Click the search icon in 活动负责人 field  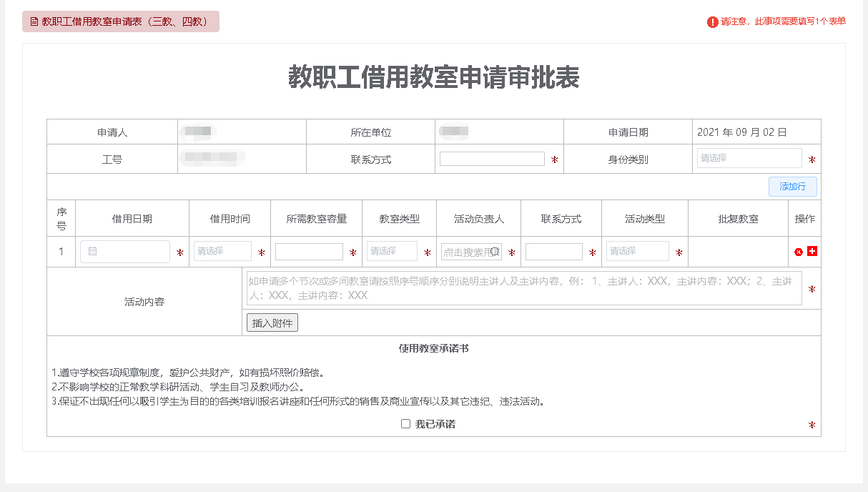click(x=495, y=252)
